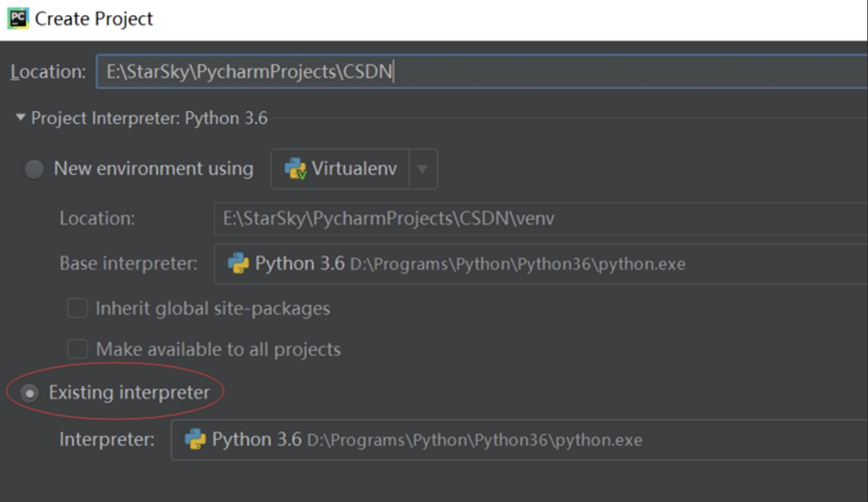Click the top 'Location:' label

[x=48, y=71]
